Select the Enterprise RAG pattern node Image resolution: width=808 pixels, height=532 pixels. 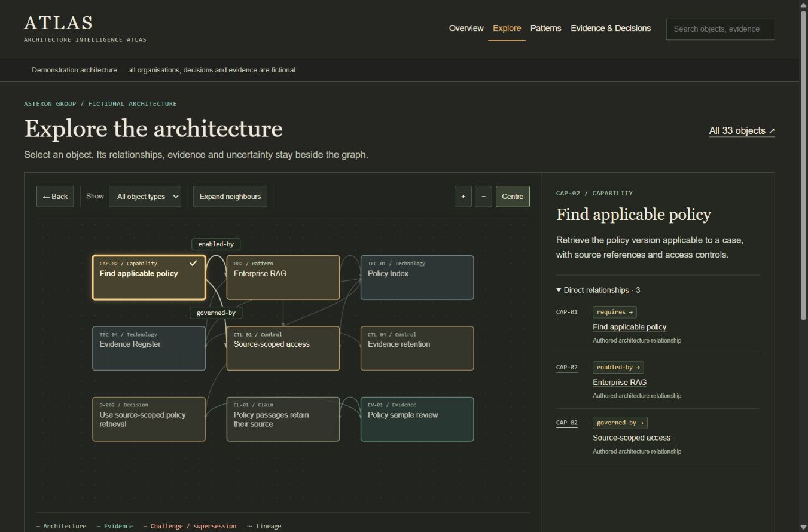coord(283,277)
